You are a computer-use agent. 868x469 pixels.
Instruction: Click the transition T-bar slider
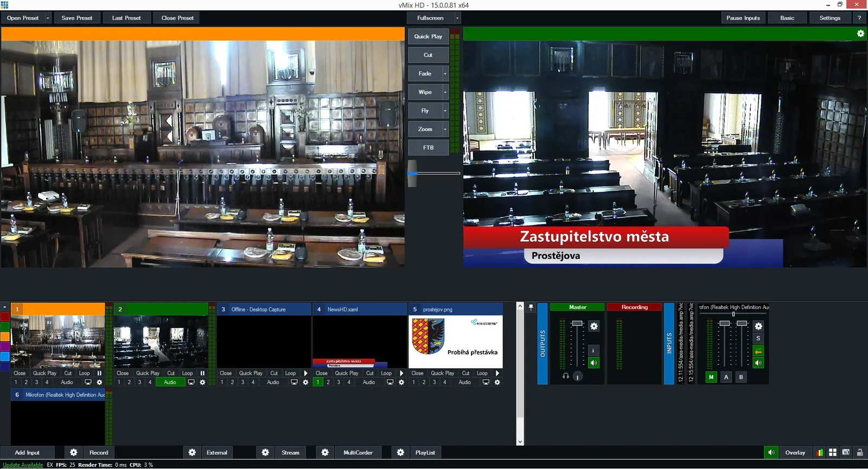click(413, 174)
